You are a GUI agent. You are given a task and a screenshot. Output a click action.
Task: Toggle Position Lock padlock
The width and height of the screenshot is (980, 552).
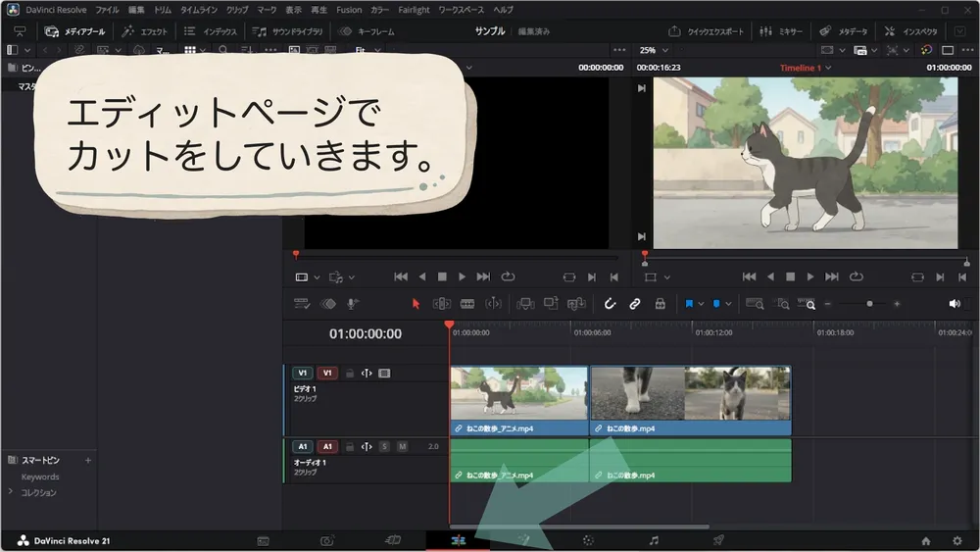pos(660,304)
